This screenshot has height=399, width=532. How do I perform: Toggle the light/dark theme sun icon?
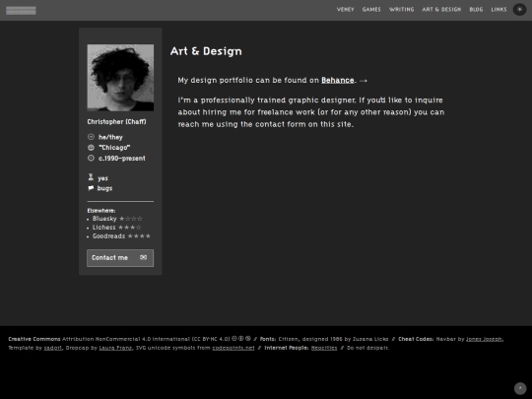coord(519,10)
